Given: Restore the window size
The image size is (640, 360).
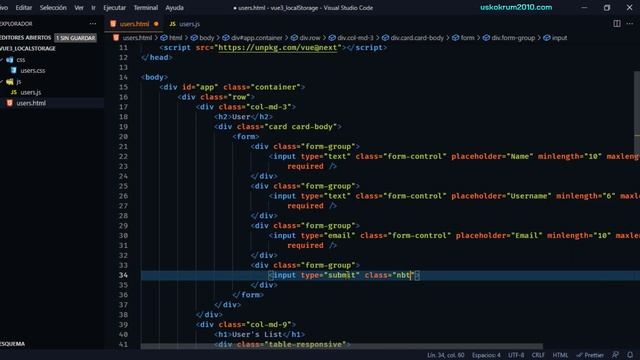Looking at the screenshot, I should pos(607,8).
